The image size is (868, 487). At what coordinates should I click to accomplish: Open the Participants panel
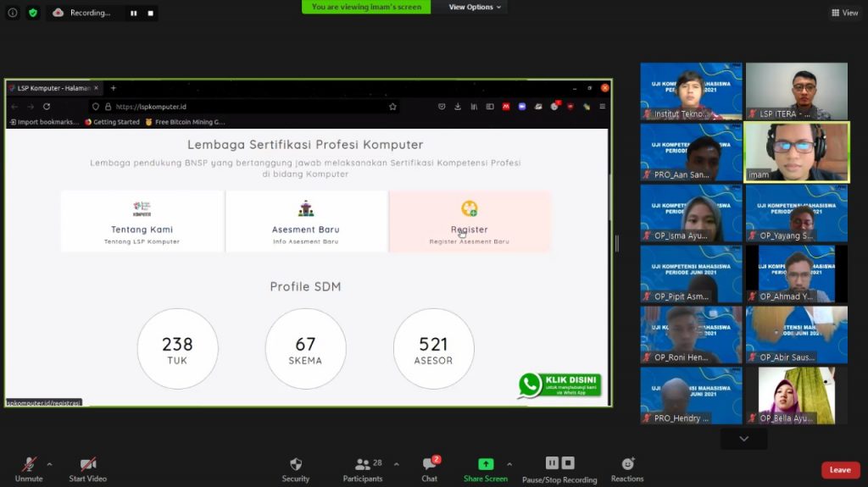coord(363,469)
